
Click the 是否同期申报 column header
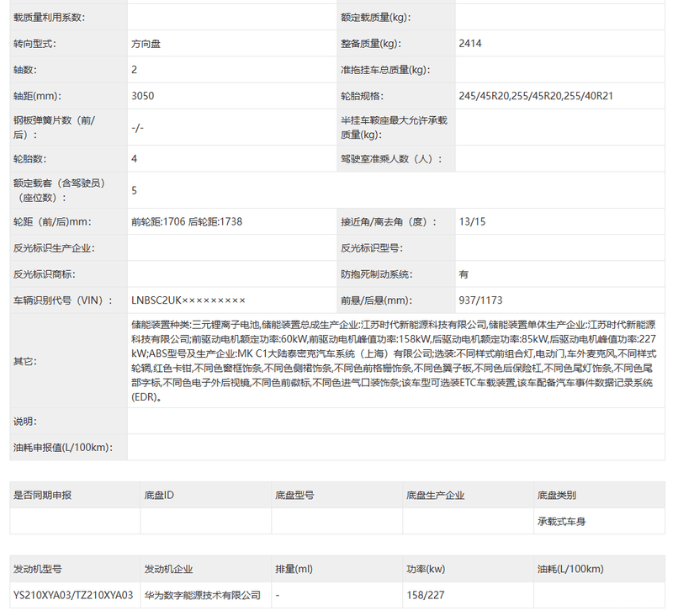(43, 495)
